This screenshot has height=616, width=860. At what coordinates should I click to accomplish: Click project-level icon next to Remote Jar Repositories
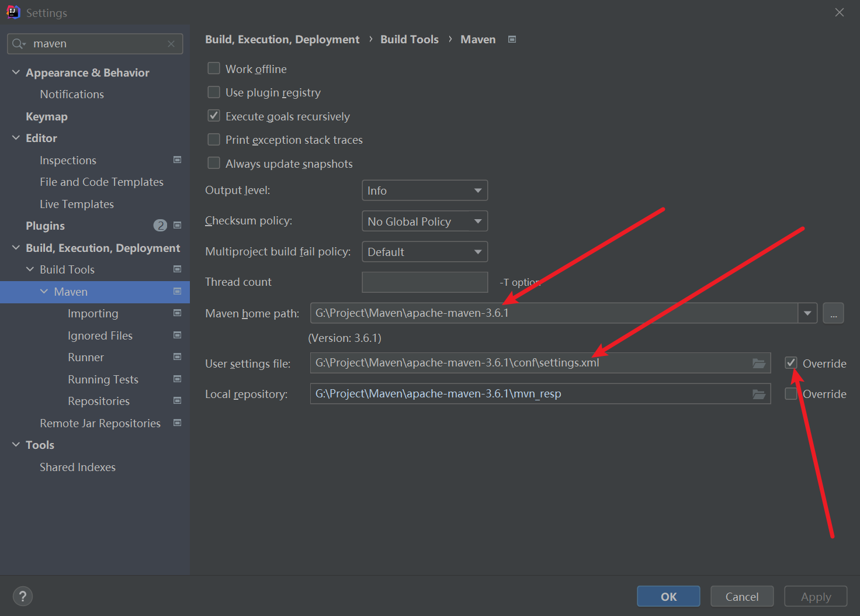(178, 423)
